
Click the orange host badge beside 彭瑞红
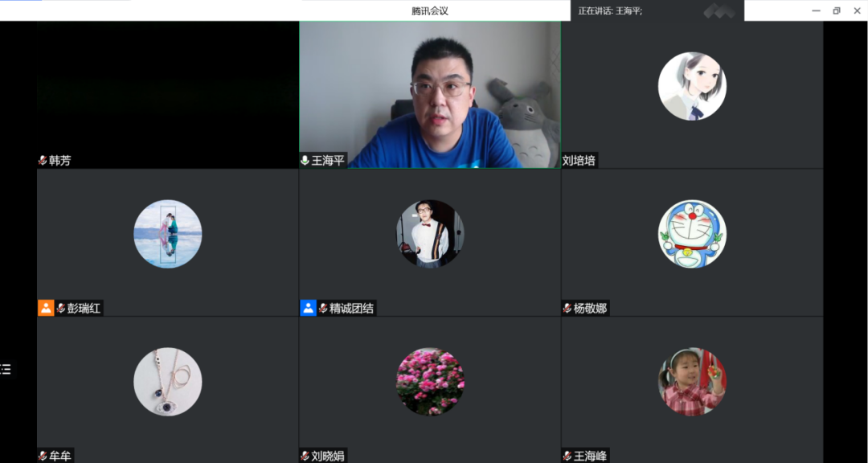(x=46, y=308)
